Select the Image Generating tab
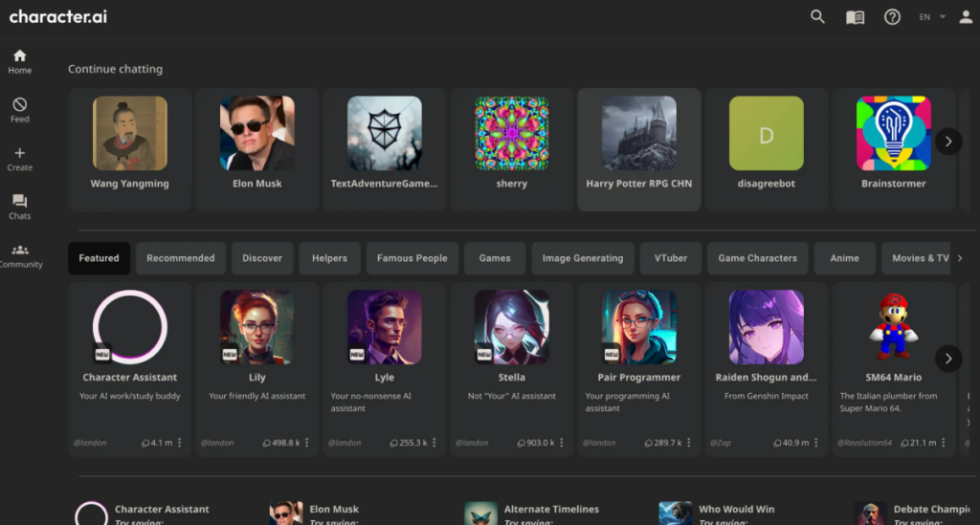980x525 pixels. [x=583, y=258]
